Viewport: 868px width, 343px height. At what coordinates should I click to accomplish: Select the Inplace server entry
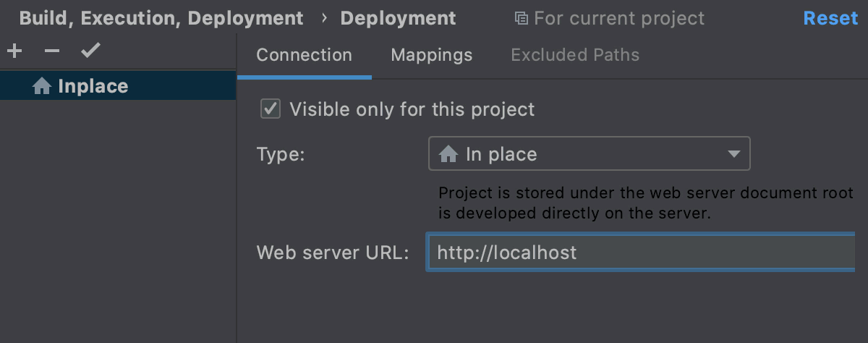coord(93,87)
